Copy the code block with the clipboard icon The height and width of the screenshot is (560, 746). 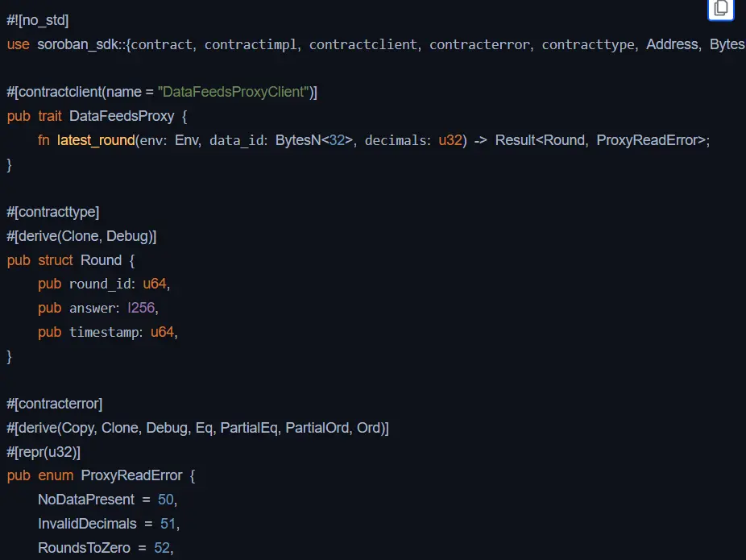pyautogui.click(x=721, y=8)
